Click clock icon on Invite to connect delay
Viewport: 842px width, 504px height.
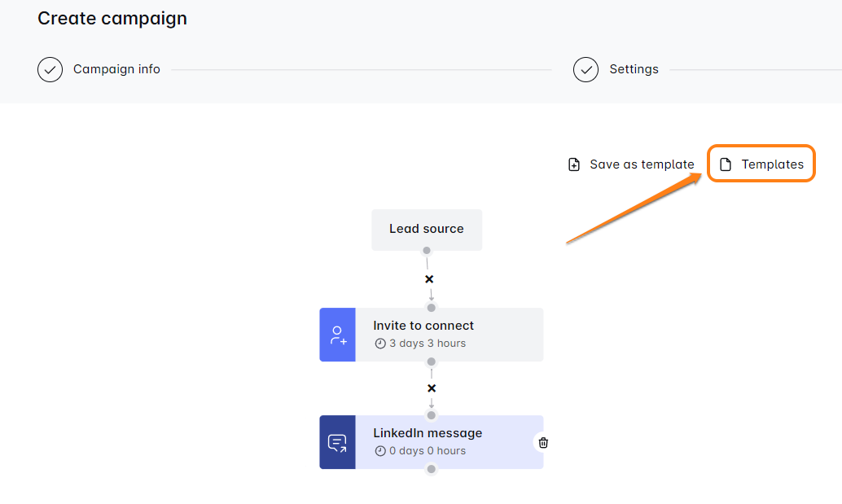click(x=379, y=344)
